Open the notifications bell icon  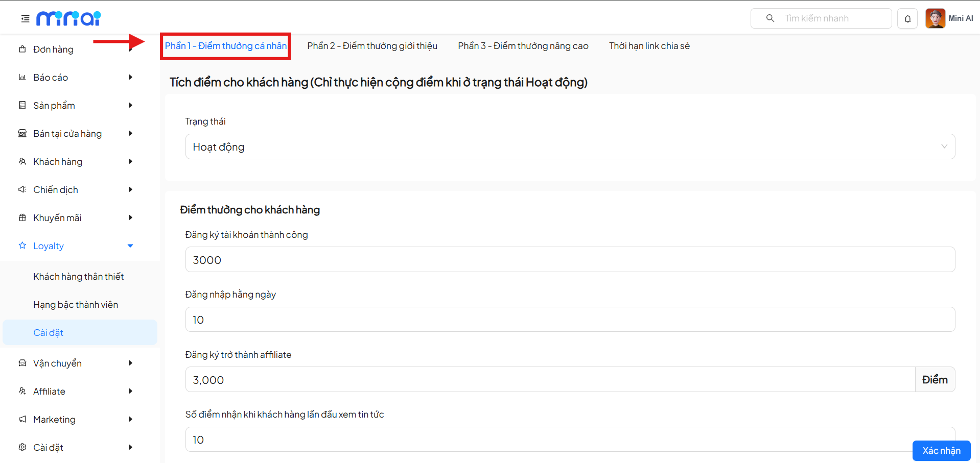click(x=907, y=19)
